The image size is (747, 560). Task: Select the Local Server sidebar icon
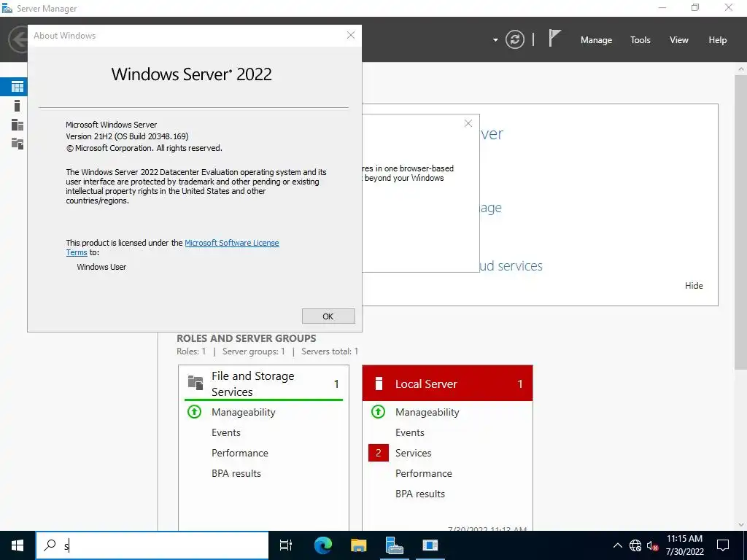point(18,106)
